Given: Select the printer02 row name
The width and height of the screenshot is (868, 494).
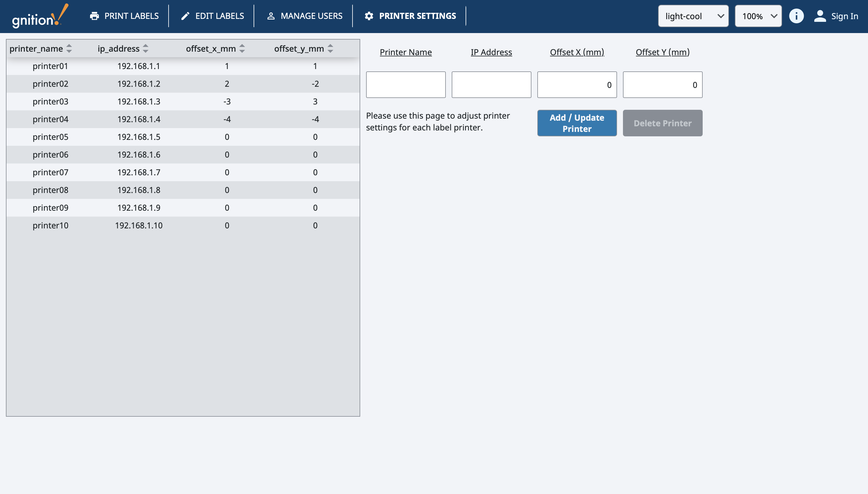Looking at the screenshot, I should pyautogui.click(x=50, y=84).
